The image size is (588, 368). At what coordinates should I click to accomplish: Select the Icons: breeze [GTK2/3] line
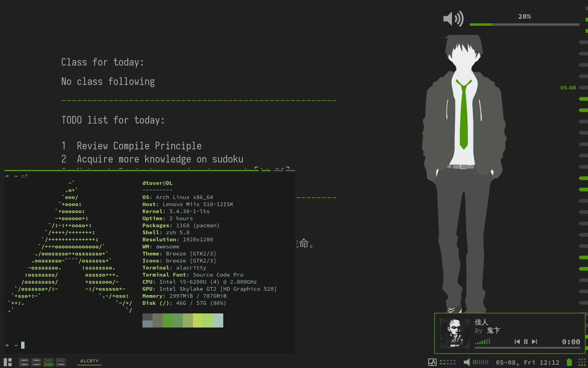click(179, 261)
